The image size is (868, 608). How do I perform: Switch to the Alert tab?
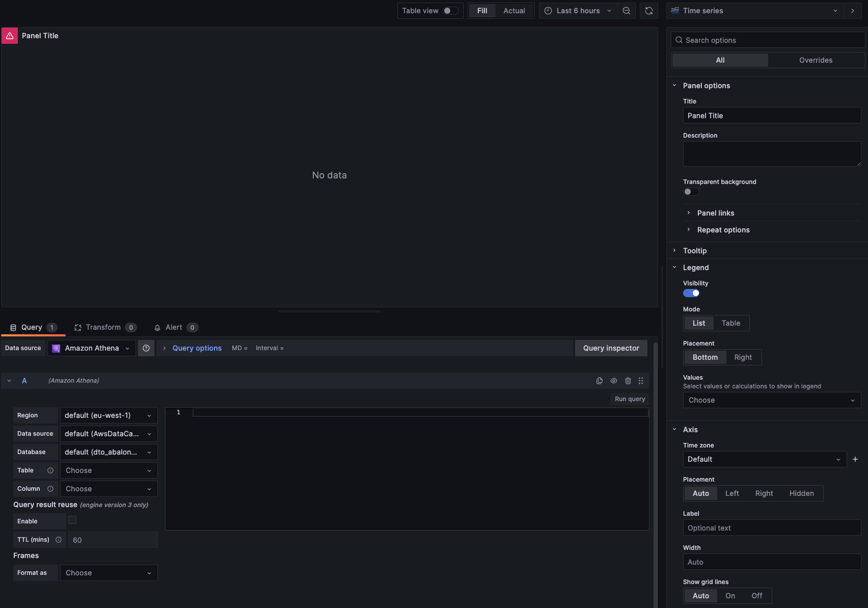(x=176, y=327)
